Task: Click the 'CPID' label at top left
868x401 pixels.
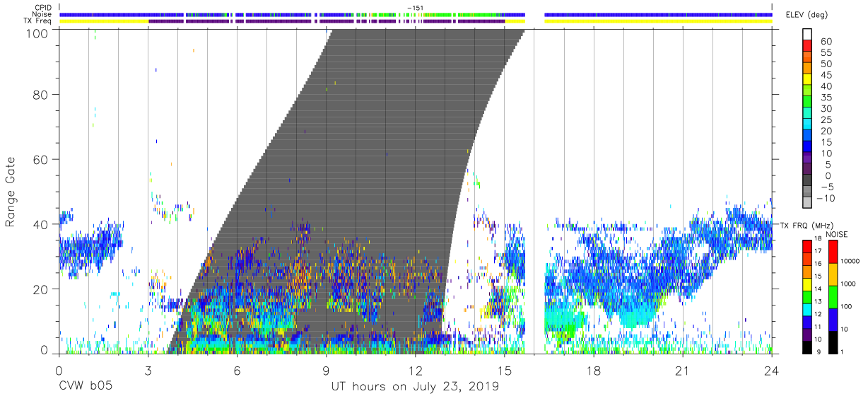Action: pyautogui.click(x=44, y=8)
